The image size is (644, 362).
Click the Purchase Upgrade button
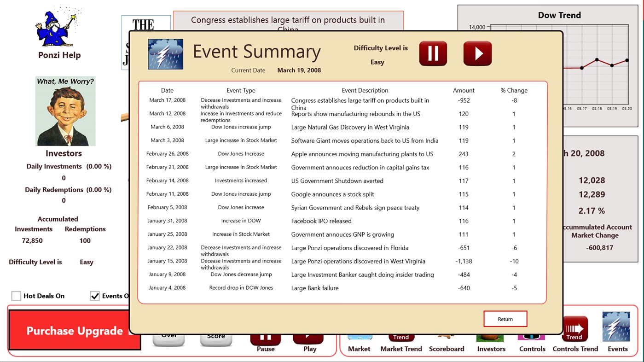point(74,330)
